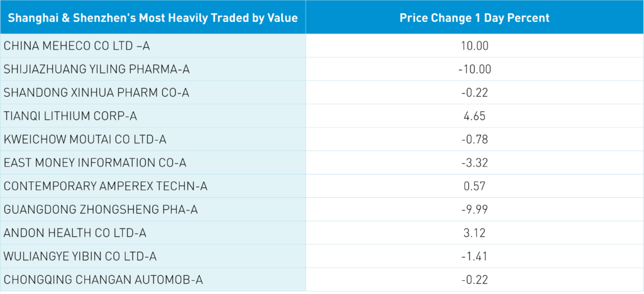Click the 4.65 price change value
This screenshot has width=644, height=294.
[x=474, y=116]
